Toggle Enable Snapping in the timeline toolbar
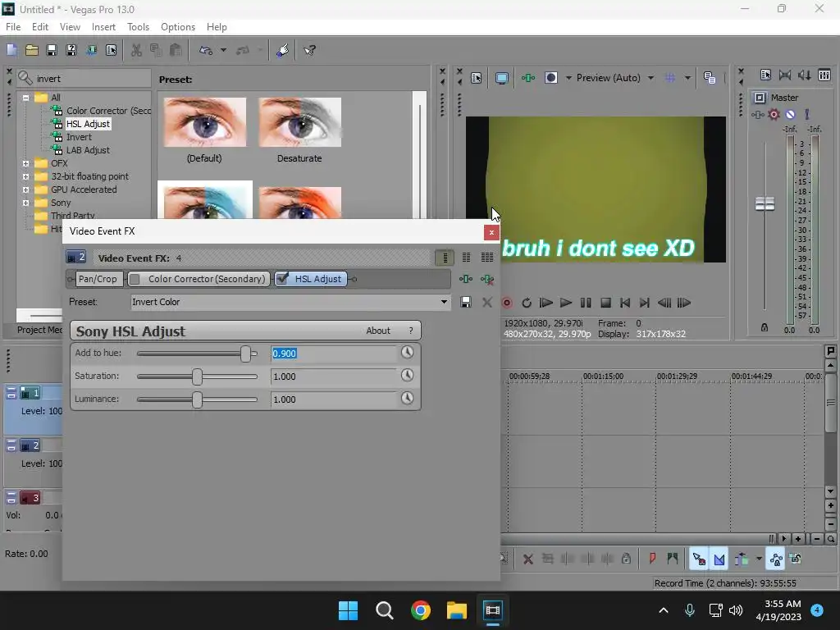The width and height of the screenshot is (840, 630). pyautogui.click(x=699, y=559)
